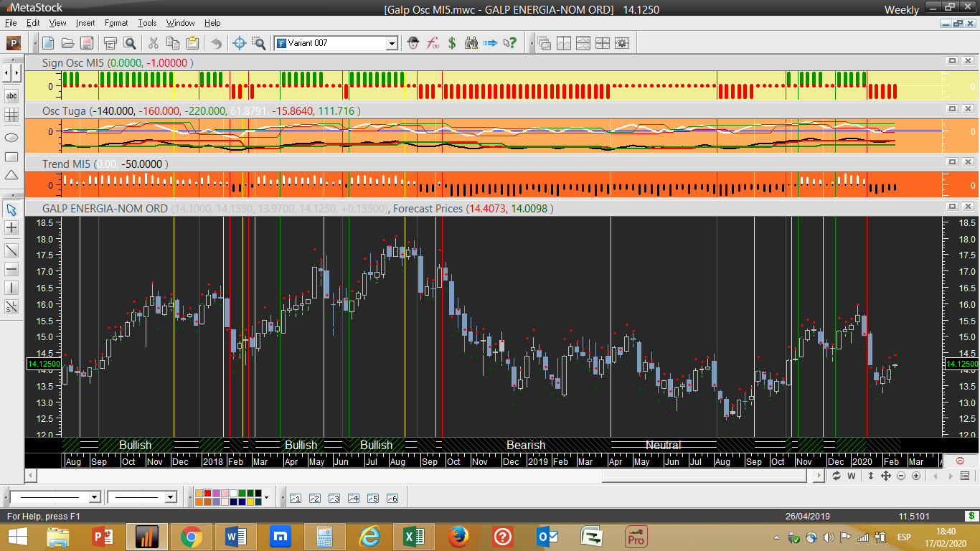
Task: Expand the first line style dropdown
Action: tap(94, 497)
